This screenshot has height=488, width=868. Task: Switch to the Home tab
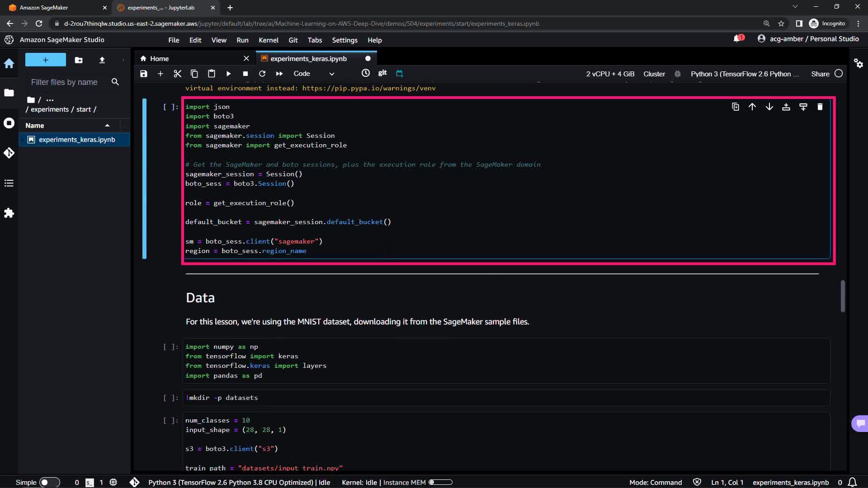pos(159,59)
